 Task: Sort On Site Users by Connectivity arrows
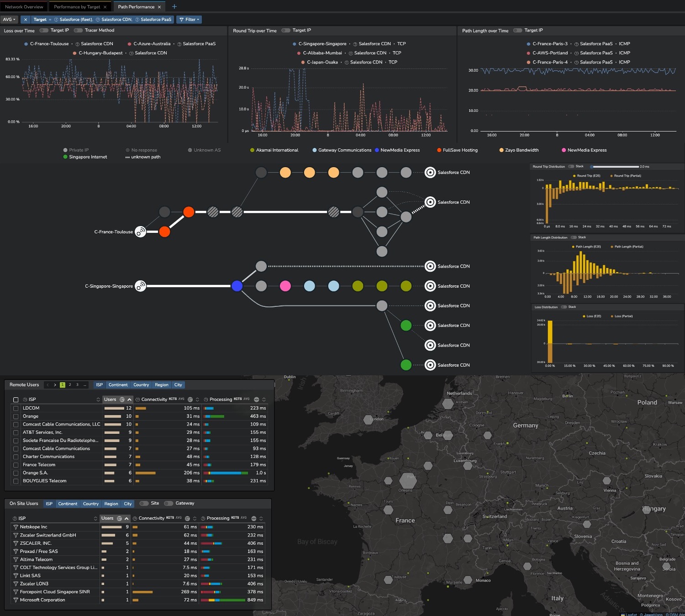pos(195,519)
